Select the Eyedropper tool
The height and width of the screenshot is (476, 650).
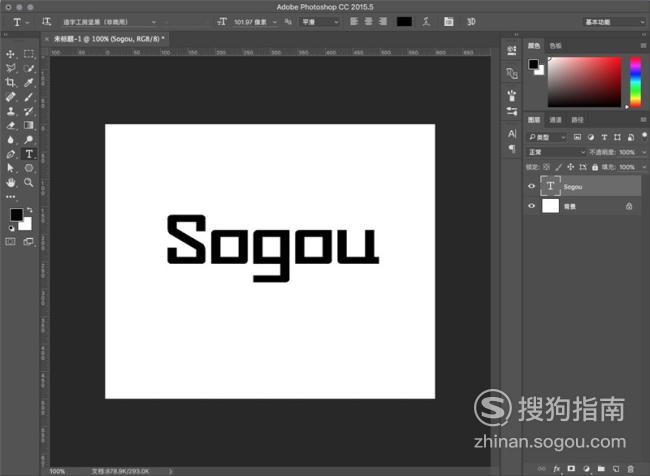(29, 83)
